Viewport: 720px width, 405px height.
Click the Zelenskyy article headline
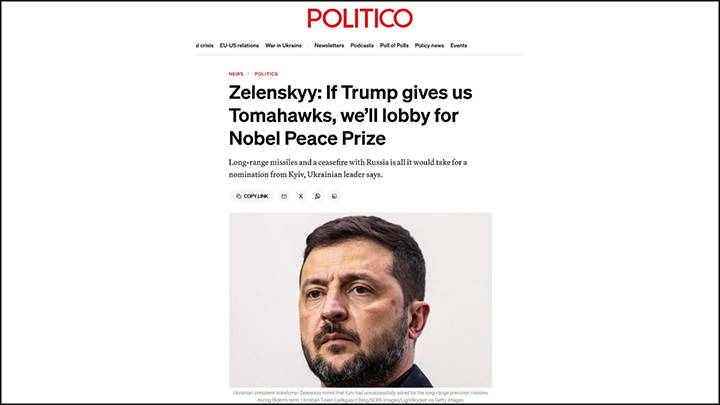pos(350,113)
